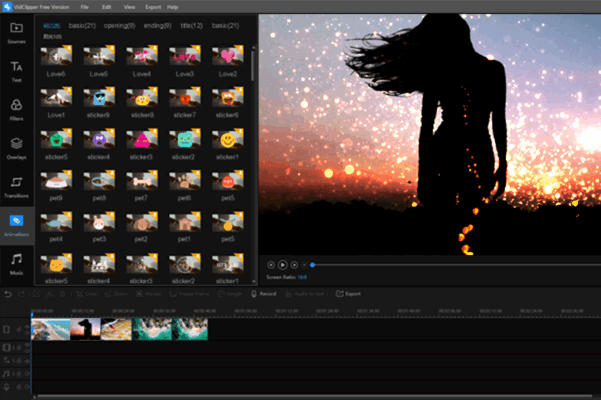The image size is (601, 400).
Task: Open the Length tool
Action: pos(230,294)
